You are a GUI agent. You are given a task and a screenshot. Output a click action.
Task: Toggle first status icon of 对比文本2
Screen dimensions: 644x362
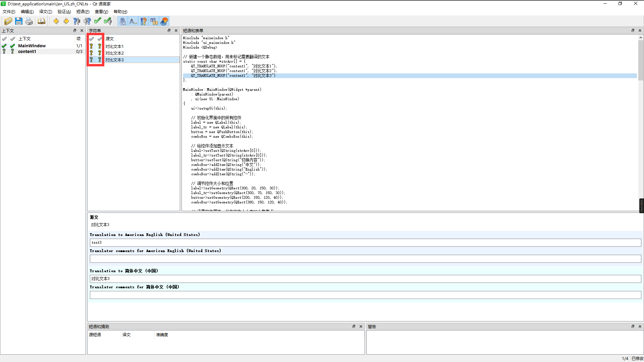pos(91,53)
